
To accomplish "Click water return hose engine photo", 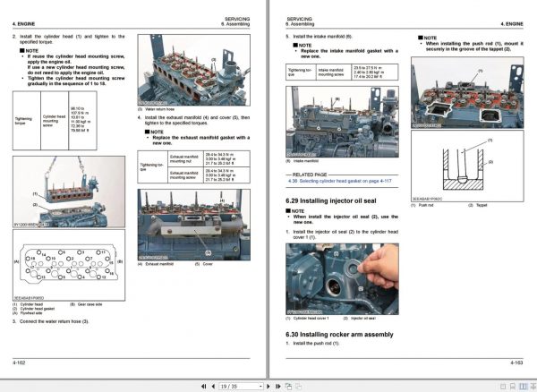I will coord(194,70).
